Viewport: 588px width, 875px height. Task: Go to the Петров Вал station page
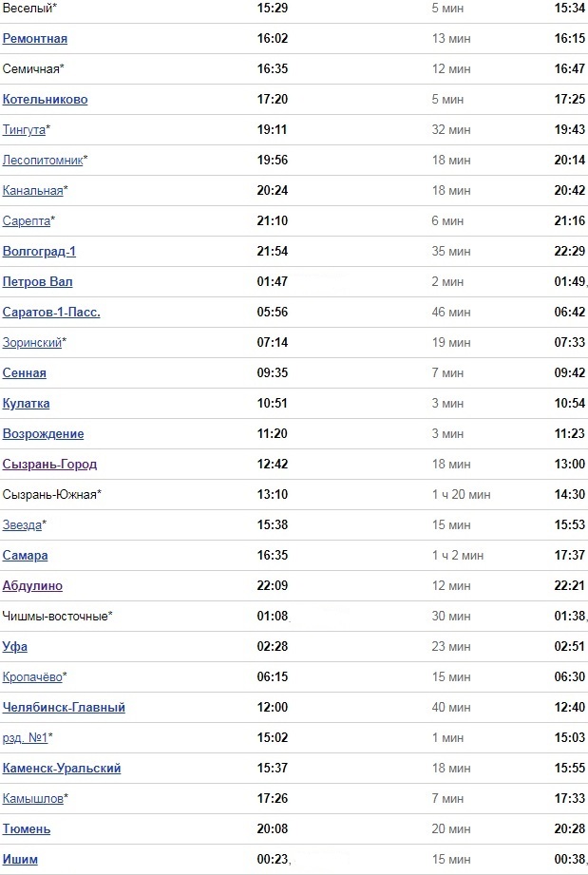pos(38,282)
